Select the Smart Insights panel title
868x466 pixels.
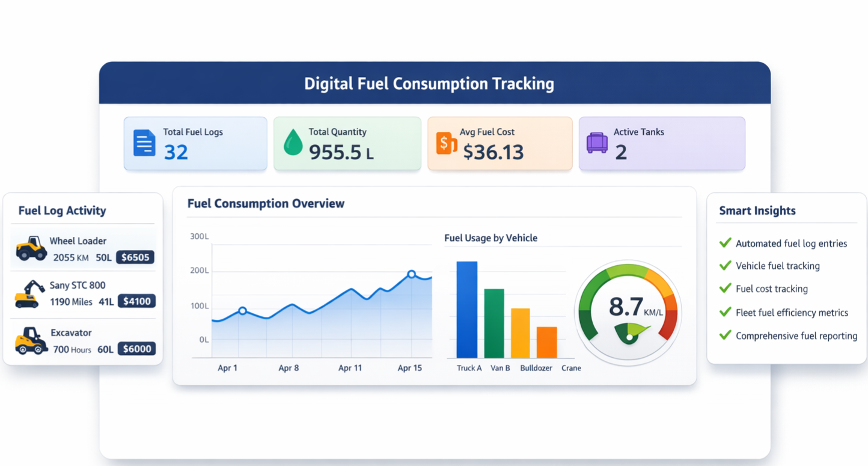pyautogui.click(x=757, y=210)
